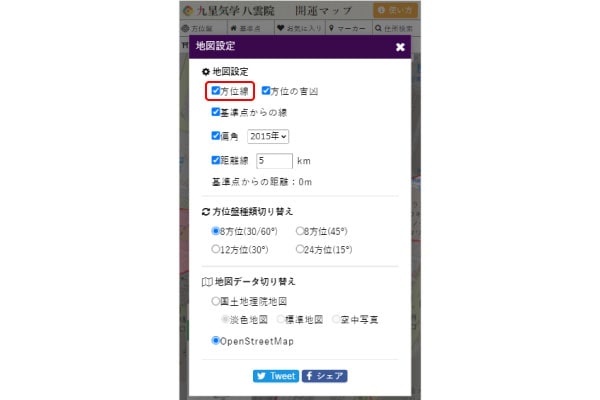
Task: Open the 2015年 year dropdown
Action: [x=268, y=136]
